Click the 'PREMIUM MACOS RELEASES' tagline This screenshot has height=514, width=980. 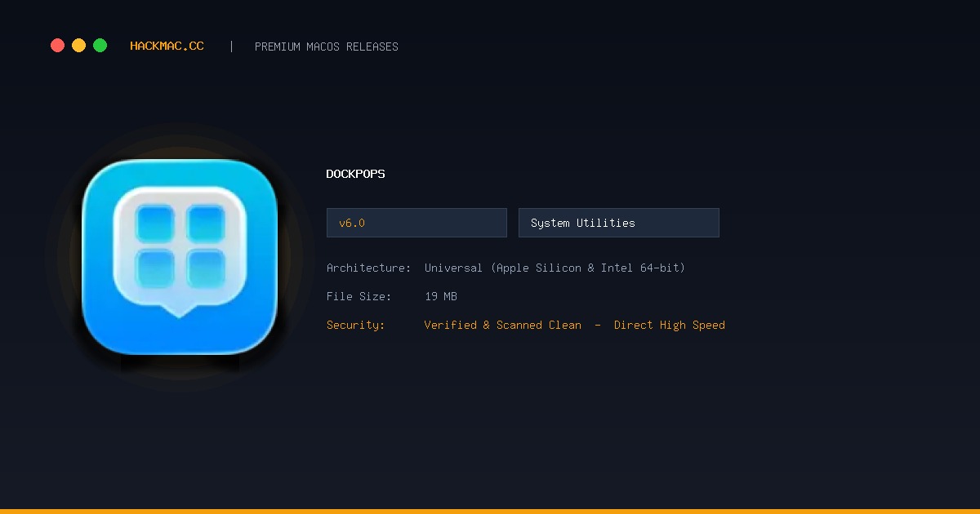click(327, 47)
